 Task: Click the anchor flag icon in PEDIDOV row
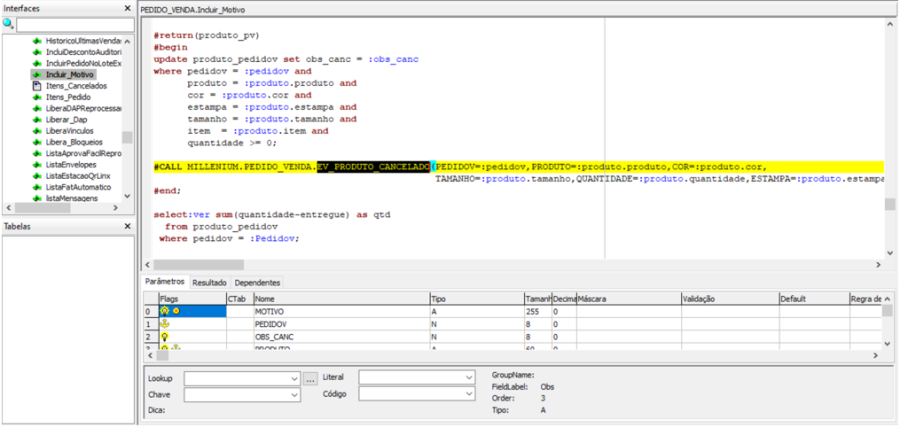[164, 324]
